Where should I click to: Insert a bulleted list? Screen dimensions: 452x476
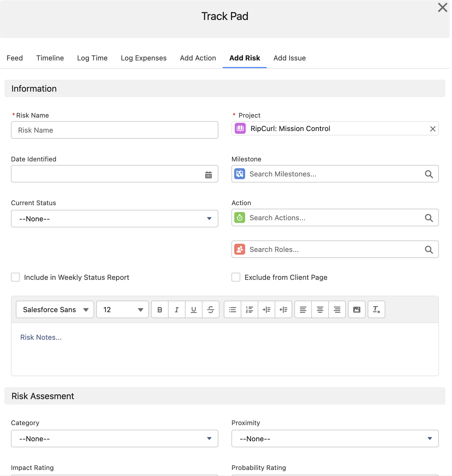pyautogui.click(x=233, y=309)
